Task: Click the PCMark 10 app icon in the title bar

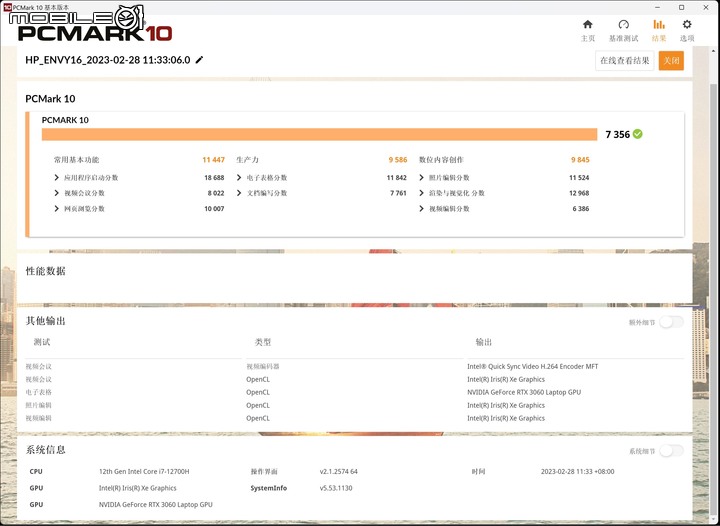Action: coord(7,7)
